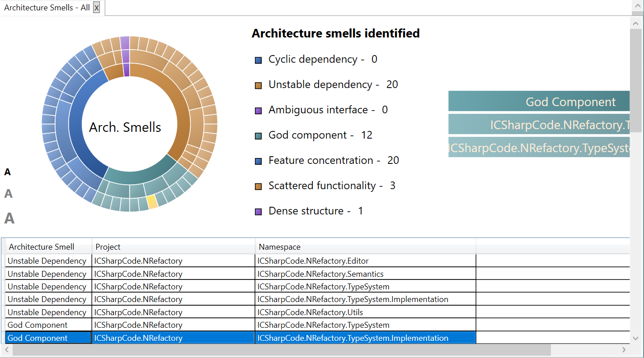
Task: Click the Scattered functionality legend square
Action: coord(259,186)
